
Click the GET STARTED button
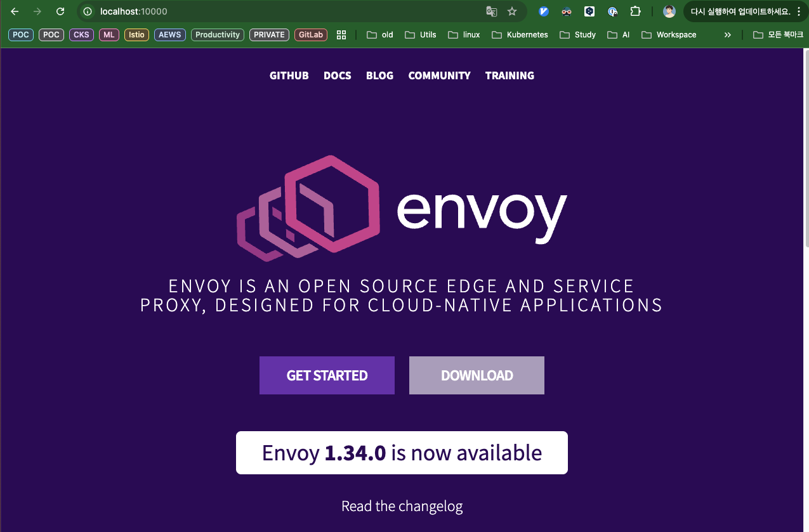327,375
